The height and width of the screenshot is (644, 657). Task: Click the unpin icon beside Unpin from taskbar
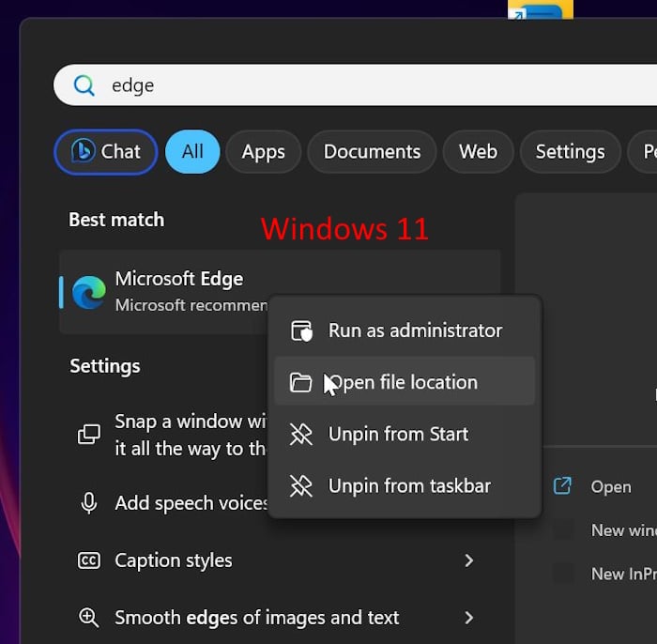(x=301, y=486)
